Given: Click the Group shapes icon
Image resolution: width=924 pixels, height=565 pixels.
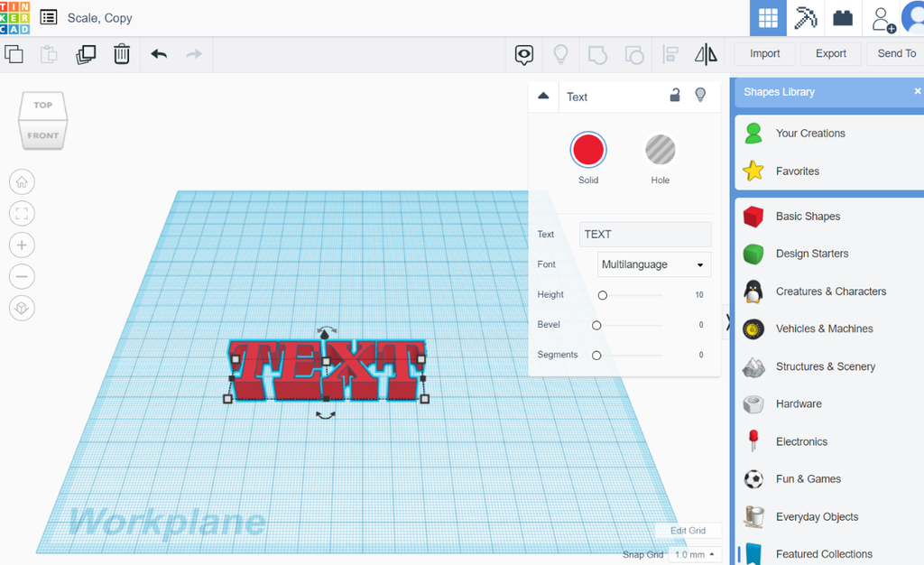Looking at the screenshot, I should [597, 55].
